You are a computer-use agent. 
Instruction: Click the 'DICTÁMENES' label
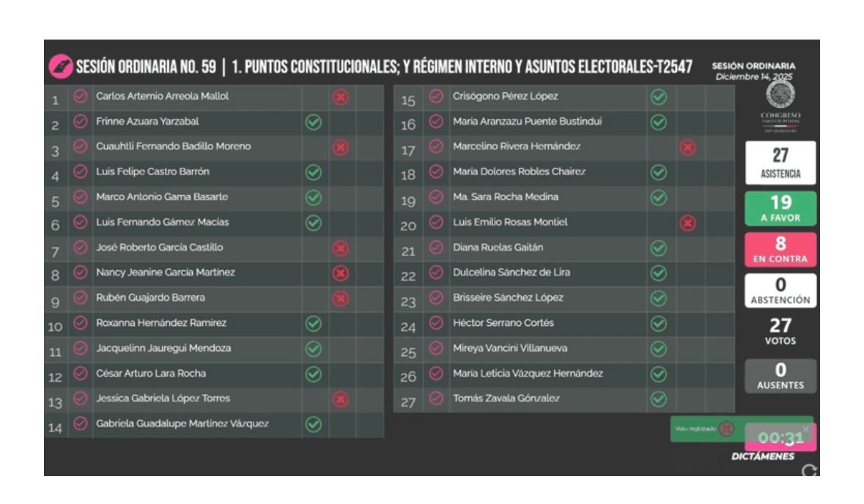[x=763, y=456]
